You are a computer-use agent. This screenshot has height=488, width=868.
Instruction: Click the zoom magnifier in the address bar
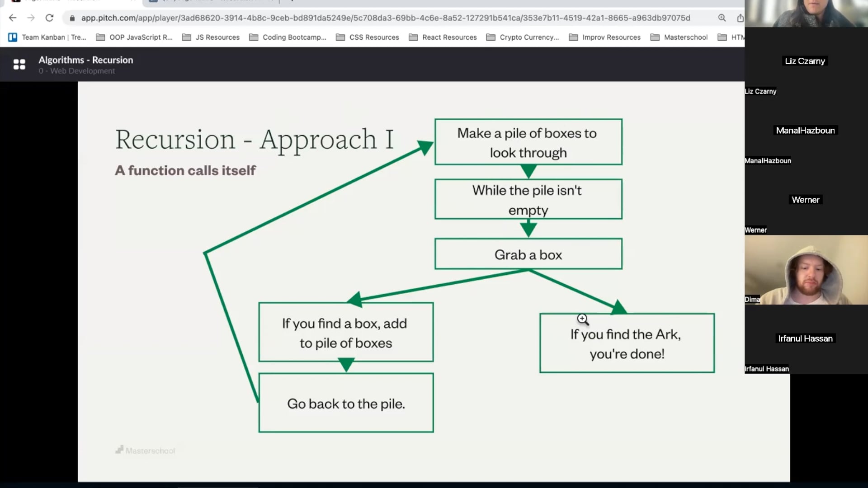pos(722,18)
